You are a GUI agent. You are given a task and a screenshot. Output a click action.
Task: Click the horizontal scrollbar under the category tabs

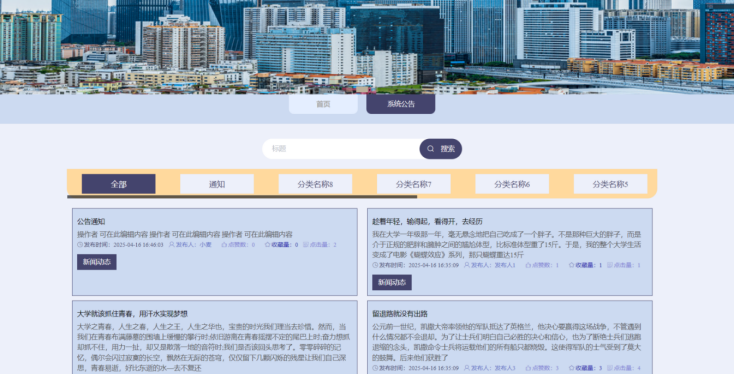242,197
